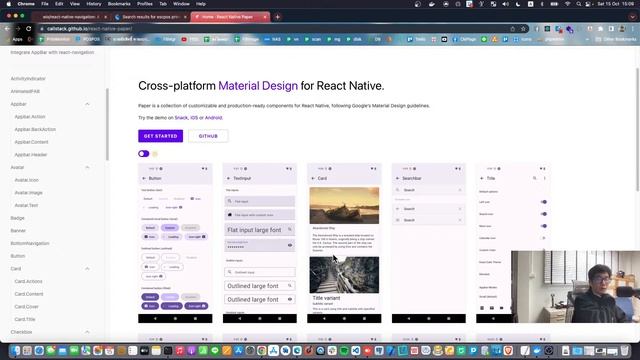Open BottomNavigation in the sidebar

pyautogui.click(x=30, y=243)
